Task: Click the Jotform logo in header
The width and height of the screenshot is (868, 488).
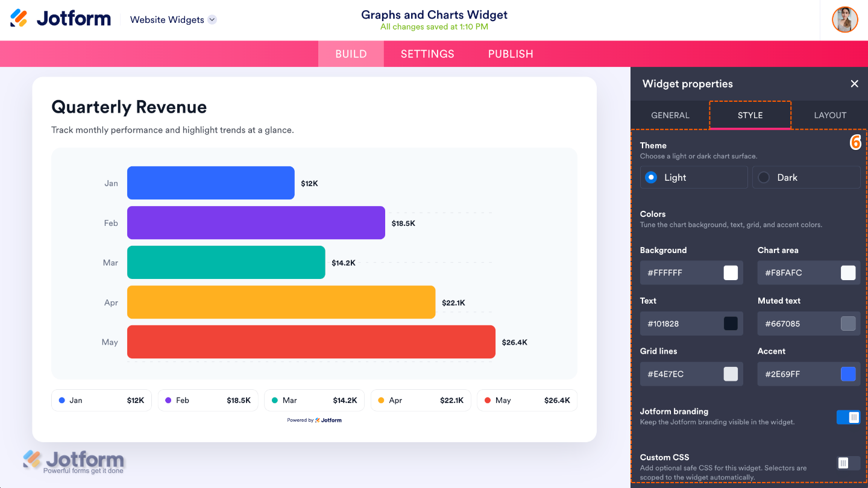Action: (x=61, y=19)
